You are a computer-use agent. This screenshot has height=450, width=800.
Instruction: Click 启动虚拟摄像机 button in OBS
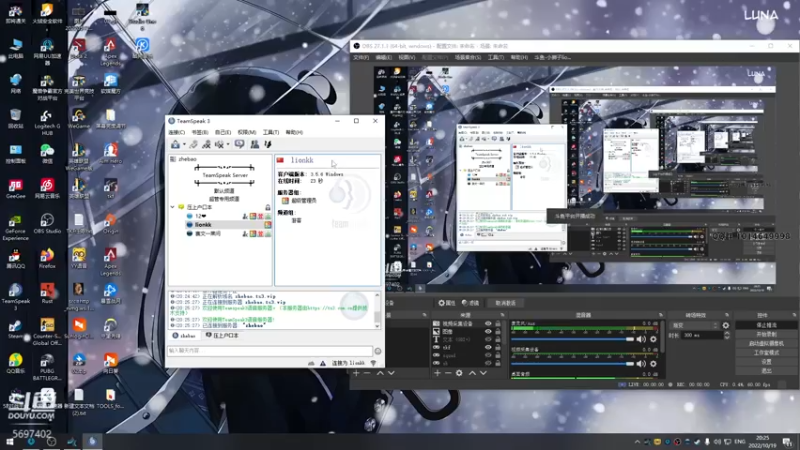(x=766, y=343)
